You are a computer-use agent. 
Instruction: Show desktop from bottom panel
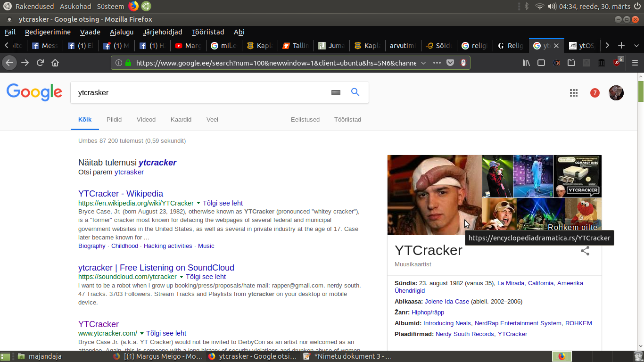click(5, 356)
